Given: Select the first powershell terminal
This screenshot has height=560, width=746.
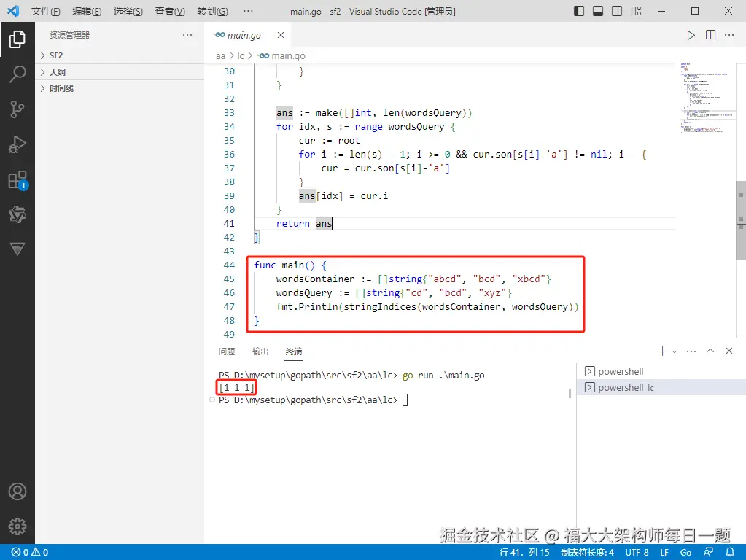Looking at the screenshot, I should (x=661, y=371).
